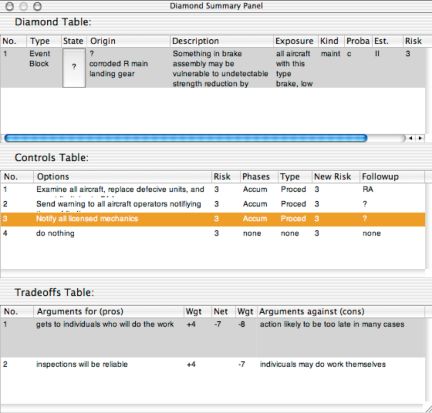Click the State question mark button
Screen dimensions: 432x413
74,68
